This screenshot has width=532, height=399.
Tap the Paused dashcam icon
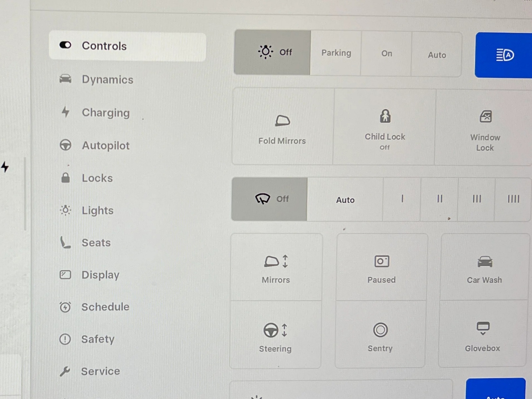point(382,262)
